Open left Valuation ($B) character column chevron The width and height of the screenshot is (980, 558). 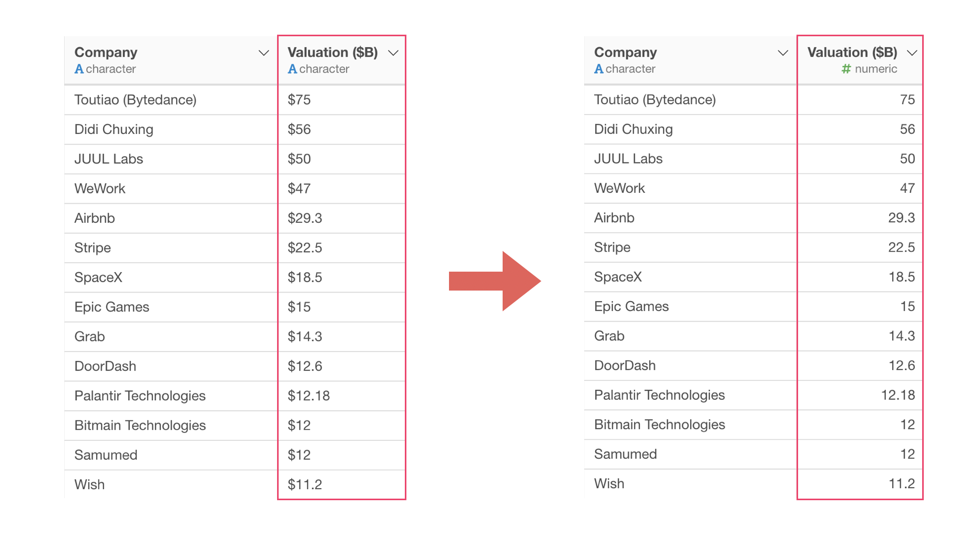coord(393,53)
